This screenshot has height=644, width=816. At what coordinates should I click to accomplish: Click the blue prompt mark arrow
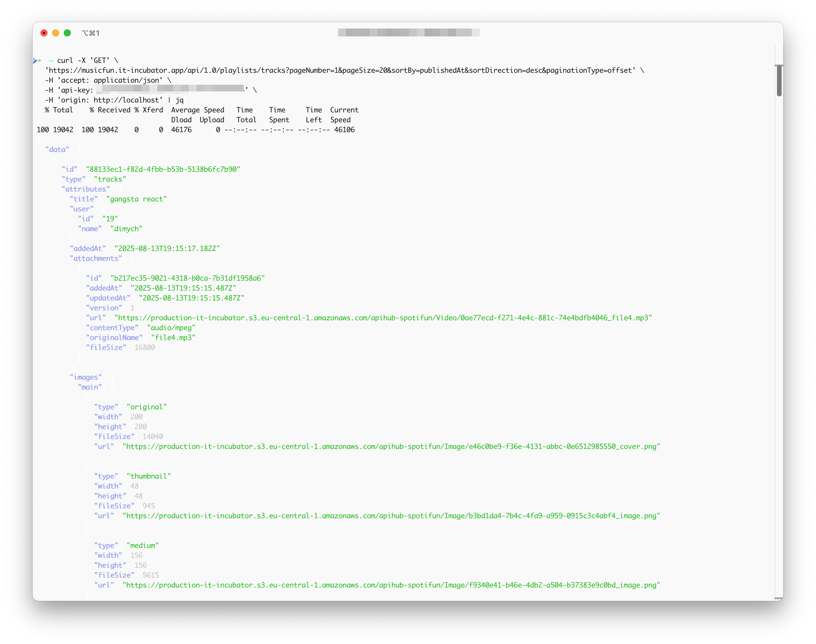tap(35, 60)
